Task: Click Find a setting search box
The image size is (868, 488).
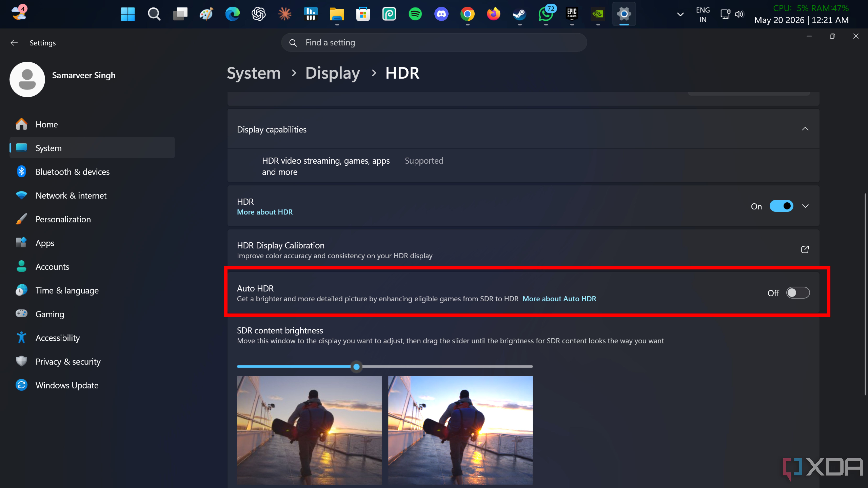Action: (x=434, y=42)
